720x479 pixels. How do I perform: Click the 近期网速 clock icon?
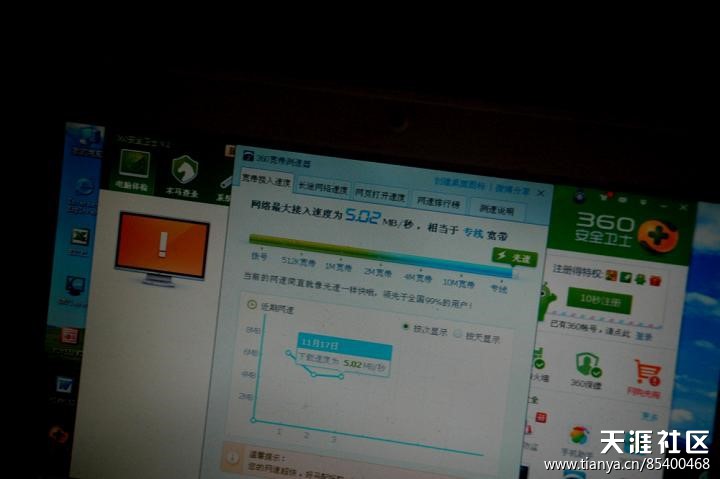point(252,304)
